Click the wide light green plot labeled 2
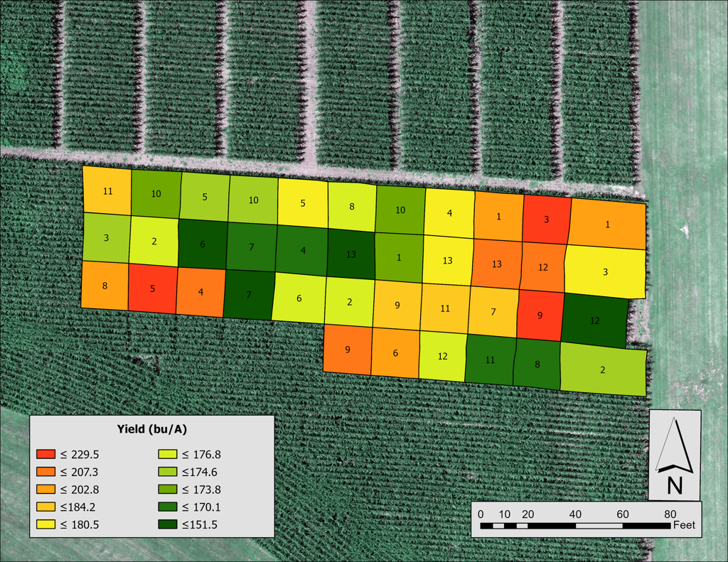 tap(603, 370)
